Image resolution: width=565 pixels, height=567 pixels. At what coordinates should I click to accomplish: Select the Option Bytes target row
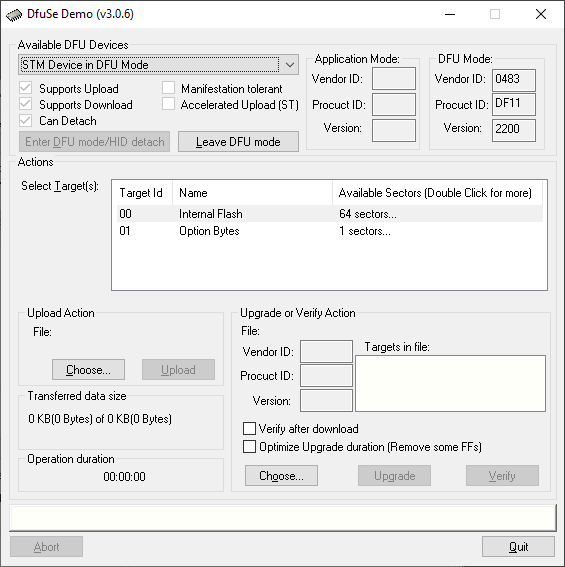coord(329,231)
